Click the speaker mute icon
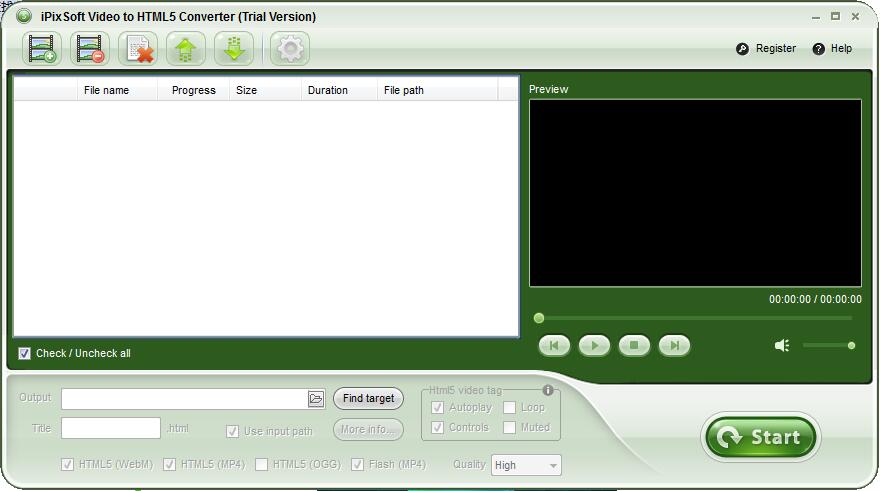Viewport: 880px width, 491px height. [782, 345]
